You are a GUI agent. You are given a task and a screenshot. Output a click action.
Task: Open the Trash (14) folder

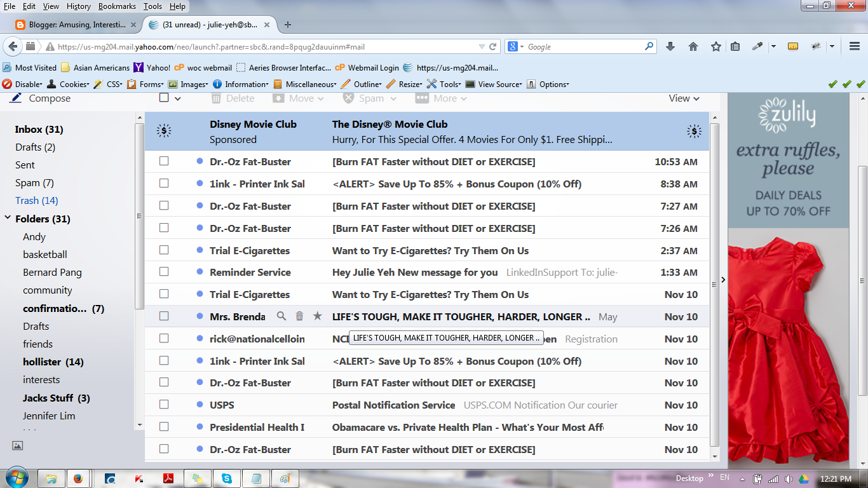(x=37, y=200)
